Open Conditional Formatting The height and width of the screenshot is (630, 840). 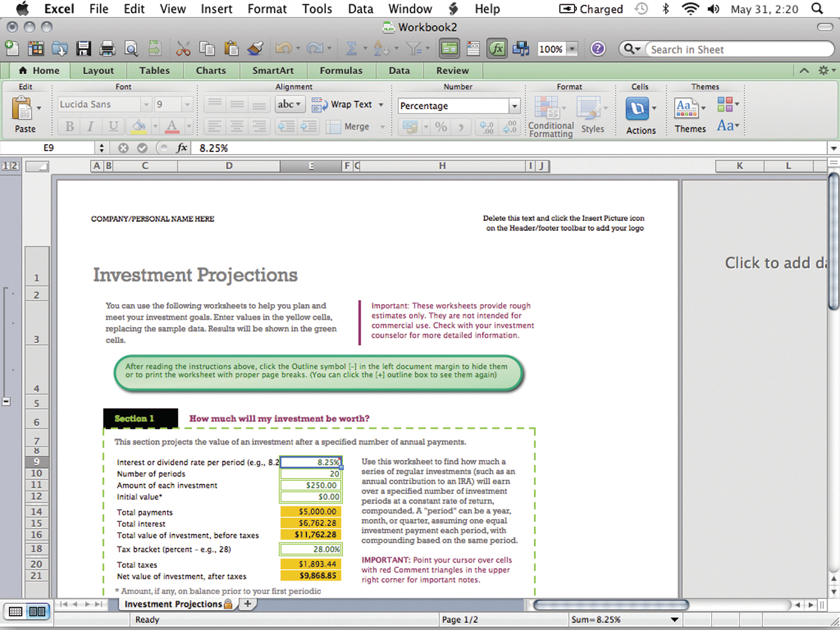pos(550,117)
